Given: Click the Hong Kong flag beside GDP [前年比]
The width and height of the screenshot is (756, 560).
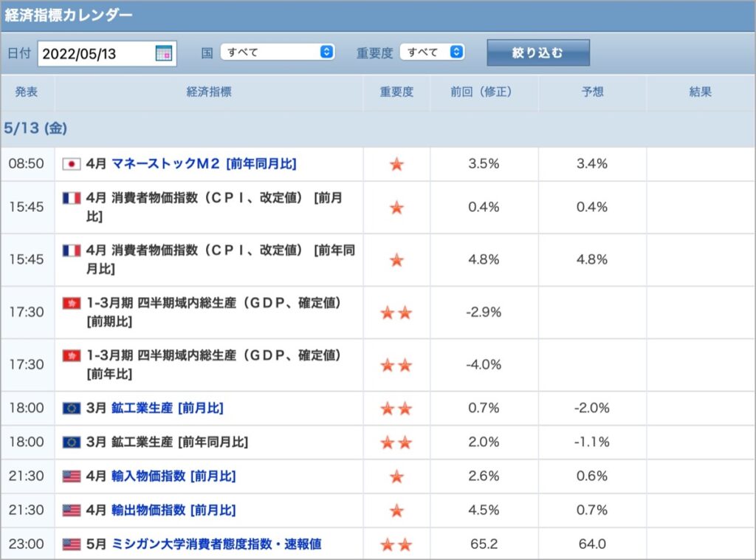Looking at the screenshot, I should click(x=72, y=355).
